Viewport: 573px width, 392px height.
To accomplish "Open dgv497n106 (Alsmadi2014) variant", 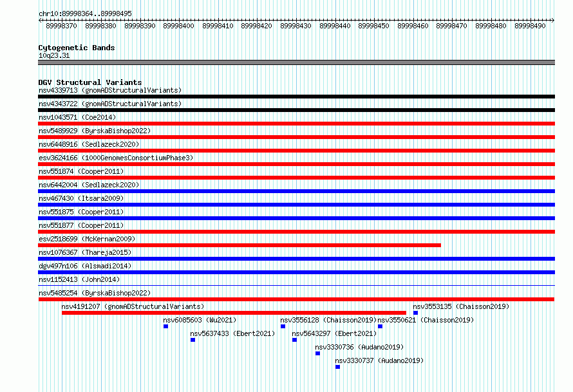I will (85, 266).
